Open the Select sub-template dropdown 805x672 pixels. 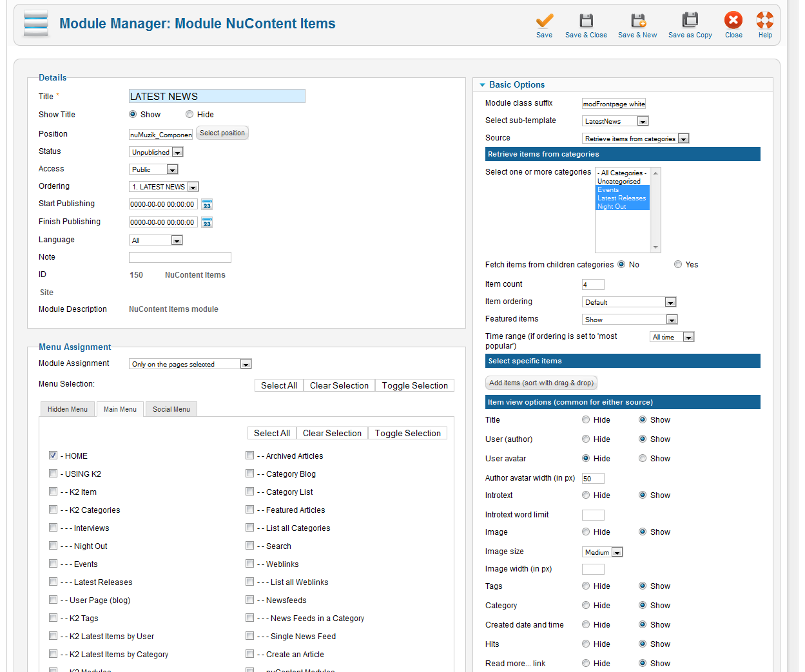616,121
